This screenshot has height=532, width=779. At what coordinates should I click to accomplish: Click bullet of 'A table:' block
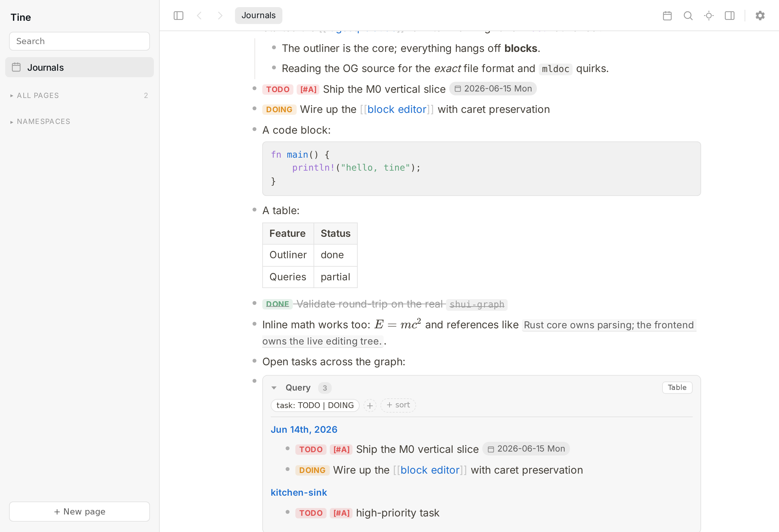(x=254, y=210)
